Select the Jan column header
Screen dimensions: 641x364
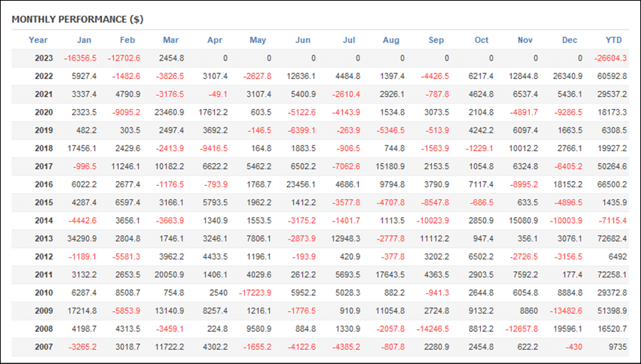[x=84, y=40]
